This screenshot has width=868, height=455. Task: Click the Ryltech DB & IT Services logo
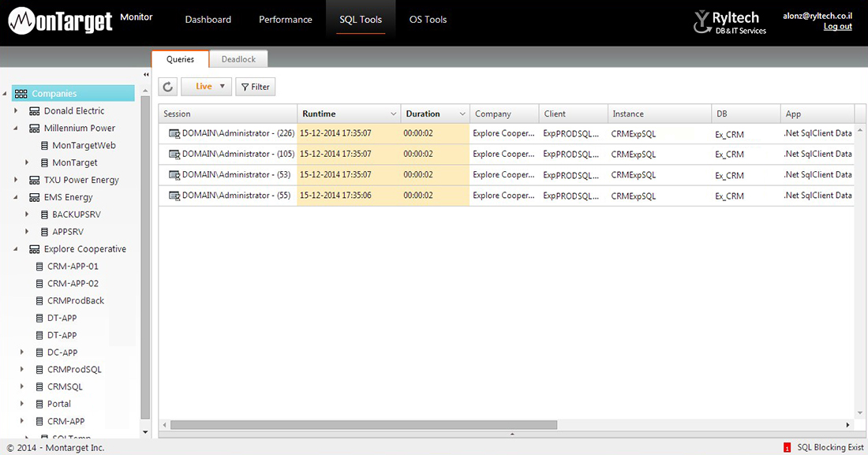pyautogui.click(x=730, y=22)
